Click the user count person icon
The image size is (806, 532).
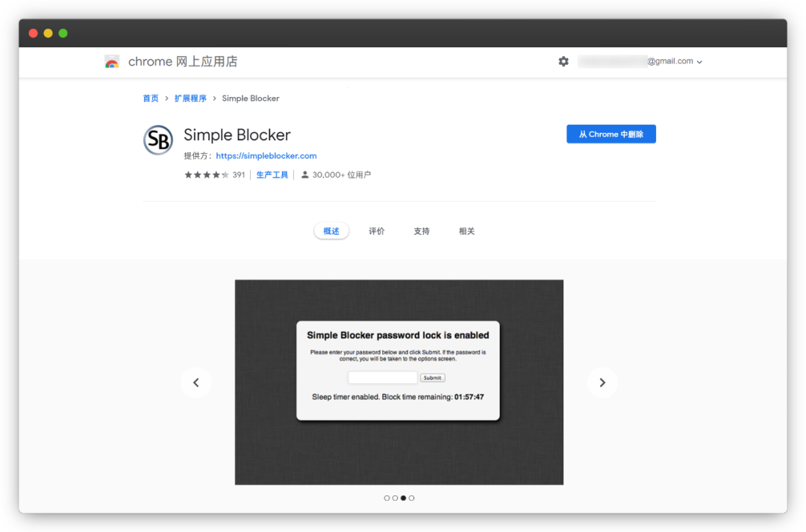304,175
